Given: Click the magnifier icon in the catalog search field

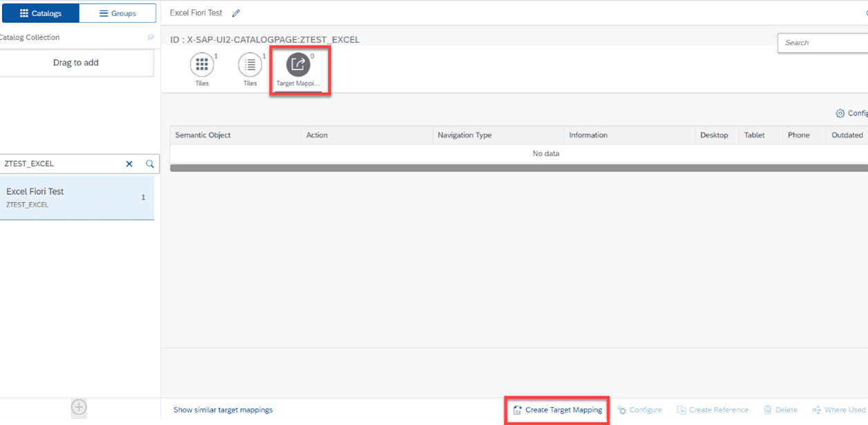Looking at the screenshot, I should point(150,164).
